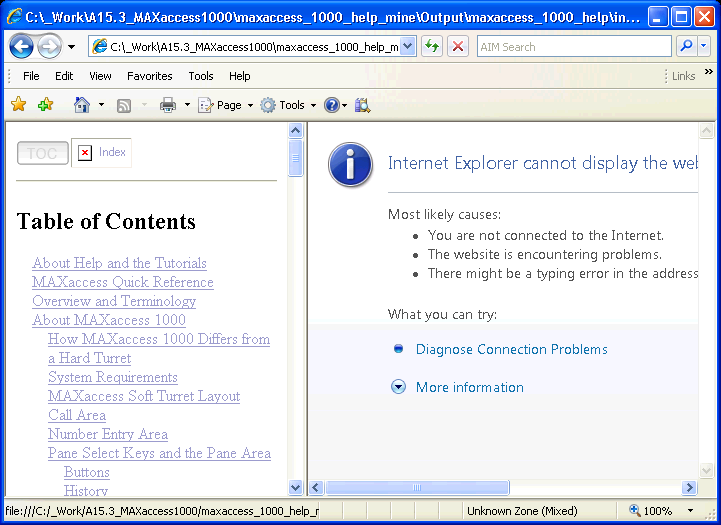Click the address bar path field
Screen dimensions: 721x525
246,47
